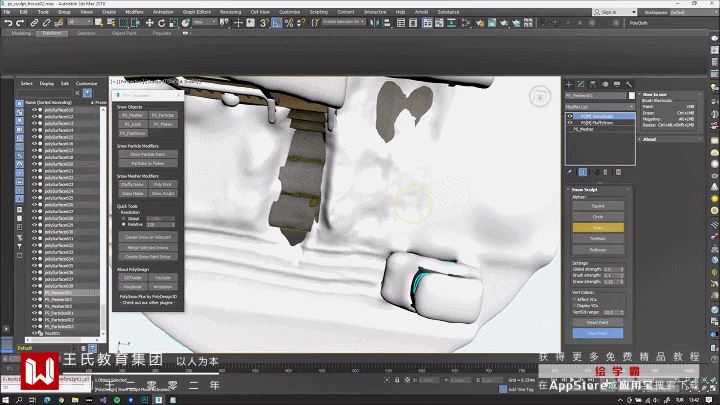The height and width of the screenshot is (405, 720).
Task: Open the Select by Name tool
Action: tap(111, 22)
